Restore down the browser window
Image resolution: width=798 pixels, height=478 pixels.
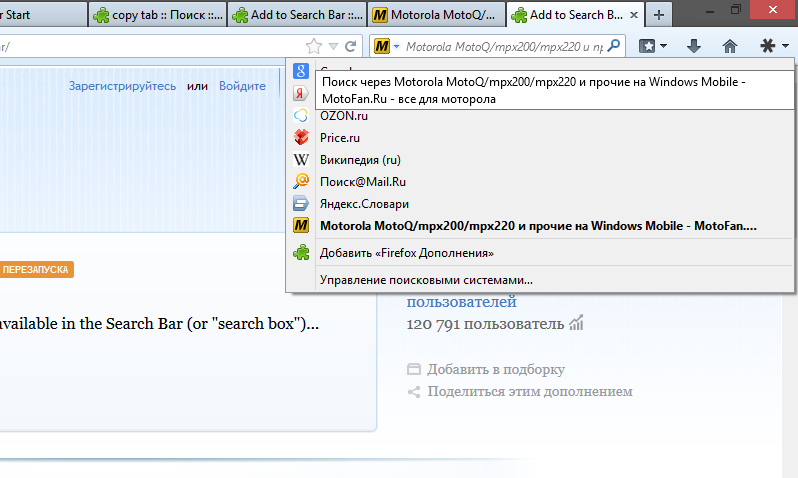(x=735, y=10)
